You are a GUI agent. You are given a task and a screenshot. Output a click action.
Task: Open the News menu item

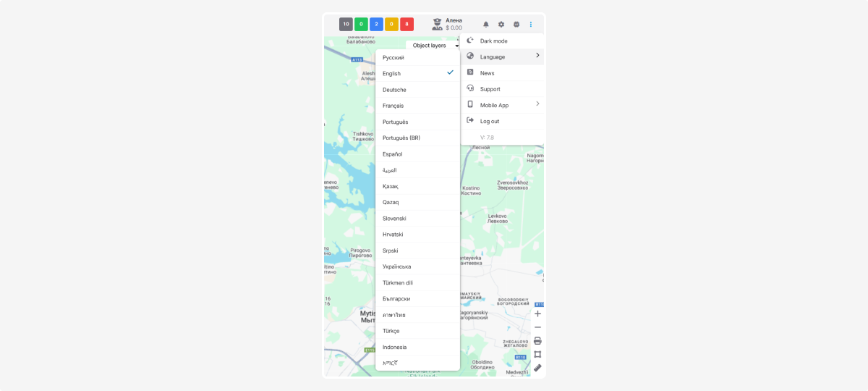coord(488,73)
